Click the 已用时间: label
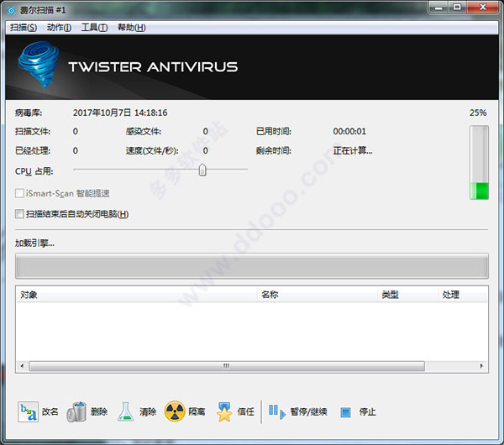 [x=274, y=132]
